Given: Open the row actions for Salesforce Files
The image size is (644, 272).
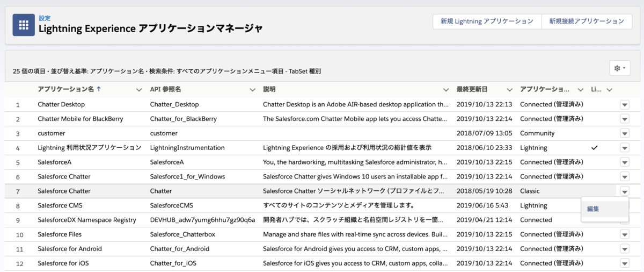Looking at the screenshot, I should pyautogui.click(x=625, y=234).
